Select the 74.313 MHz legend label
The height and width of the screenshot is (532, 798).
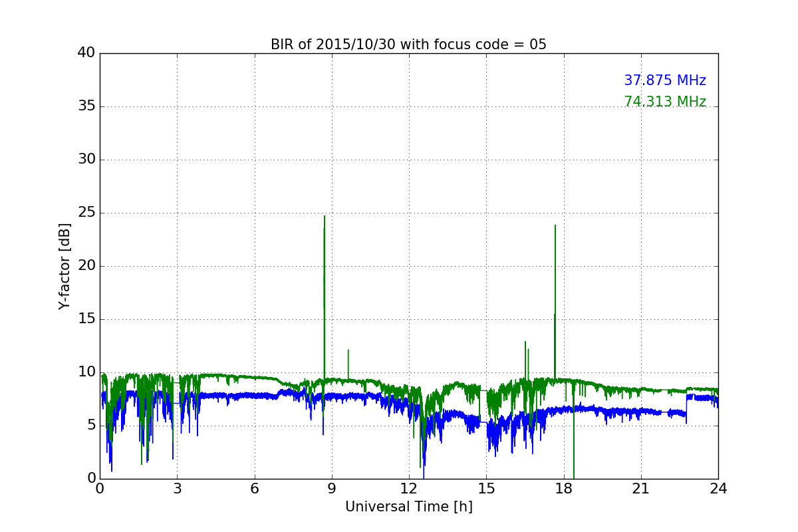pos(665,102)
